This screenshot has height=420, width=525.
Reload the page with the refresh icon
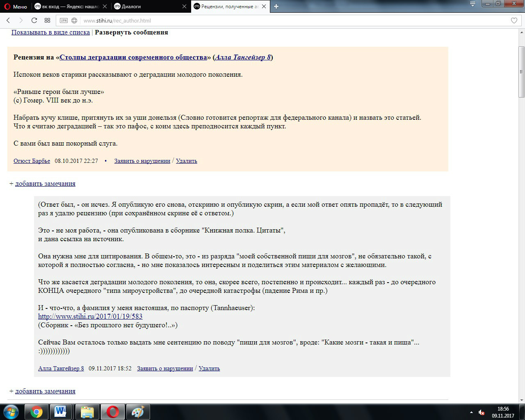(34, 21)
